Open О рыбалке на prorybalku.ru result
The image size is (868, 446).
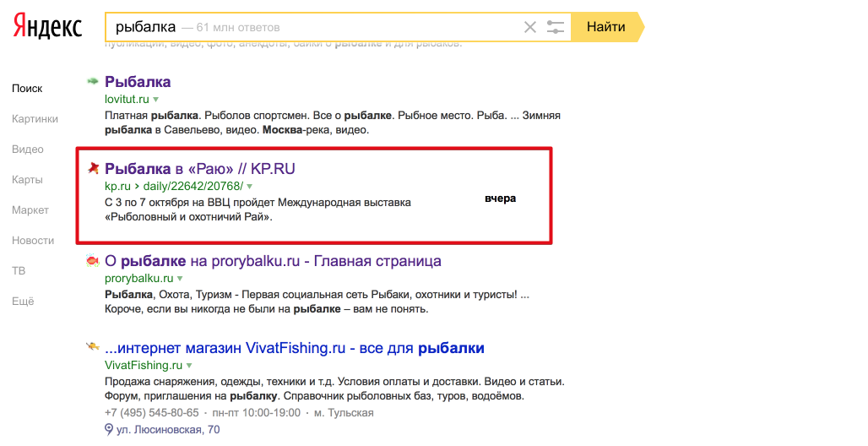pos(273,260)
